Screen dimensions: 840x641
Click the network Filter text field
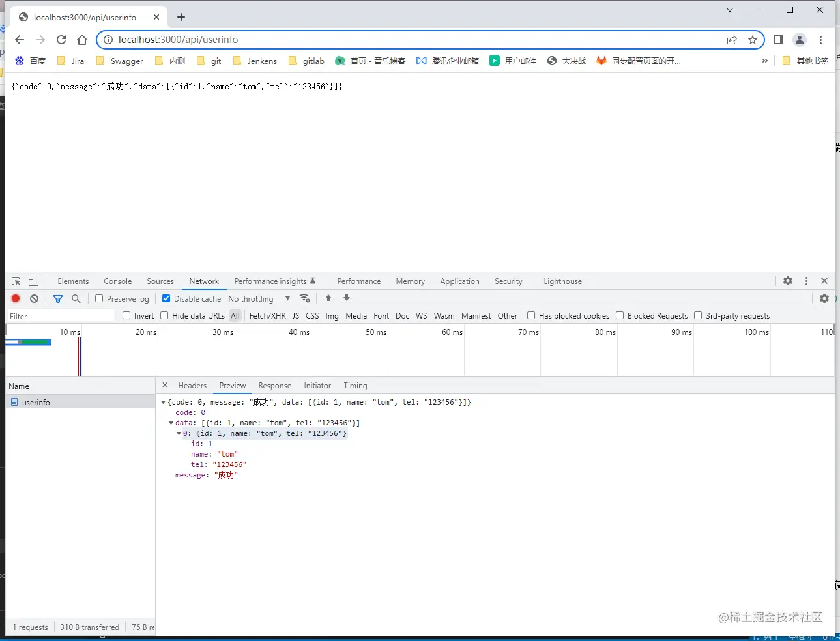[x=61, y=316]
